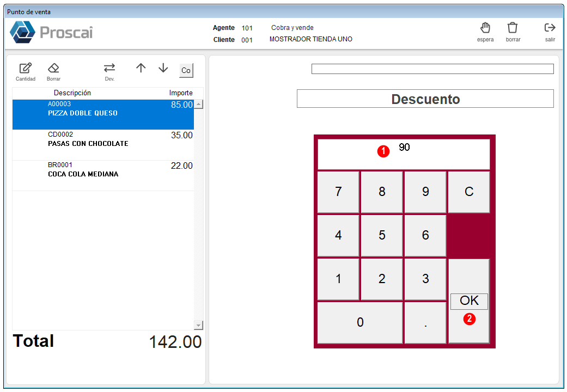Exit using the salir icon
Screen dimensions: 567x392
click(x=550, y=28)
